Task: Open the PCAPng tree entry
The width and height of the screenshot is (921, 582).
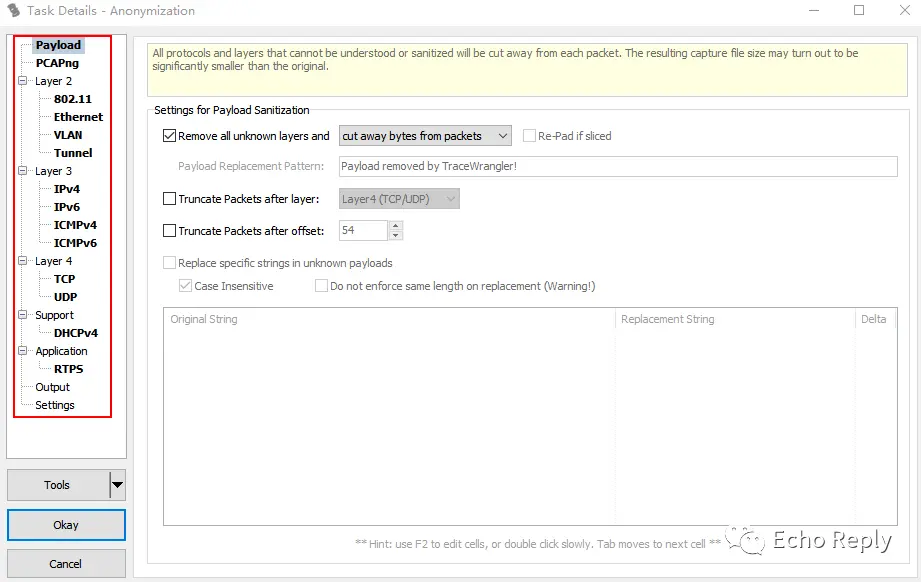Action: pyautogui.click(x=57, y=63)
